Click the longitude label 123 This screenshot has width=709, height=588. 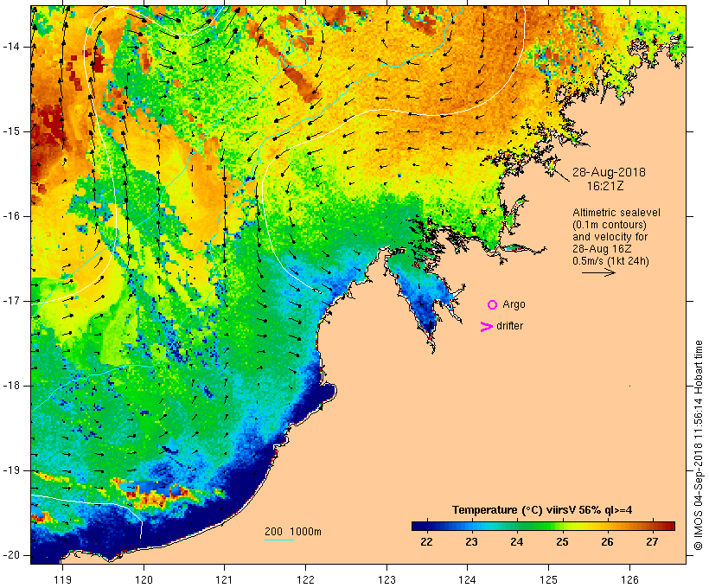pyautogui.click(x=386, y=579)
